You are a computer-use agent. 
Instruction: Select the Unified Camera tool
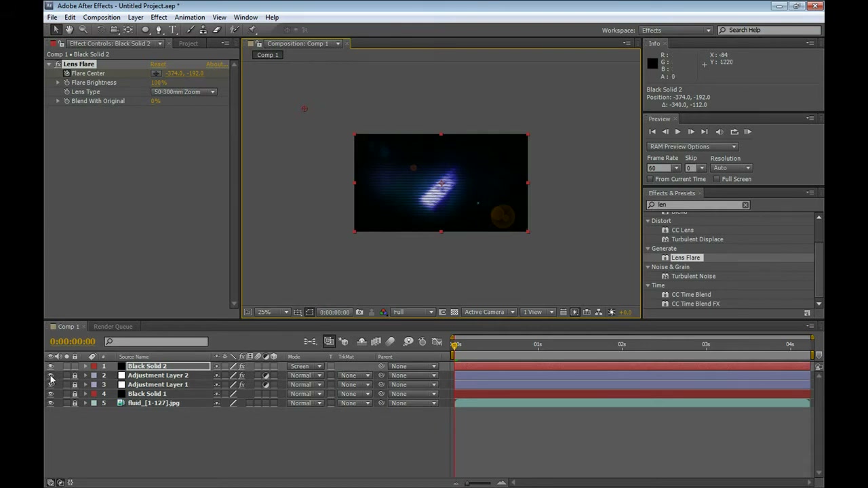coord(114,30)
